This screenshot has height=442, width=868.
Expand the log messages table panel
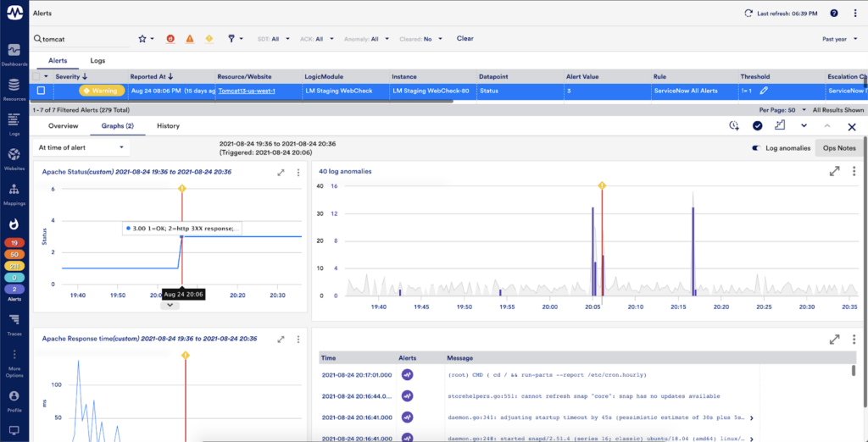click(835, 340)
